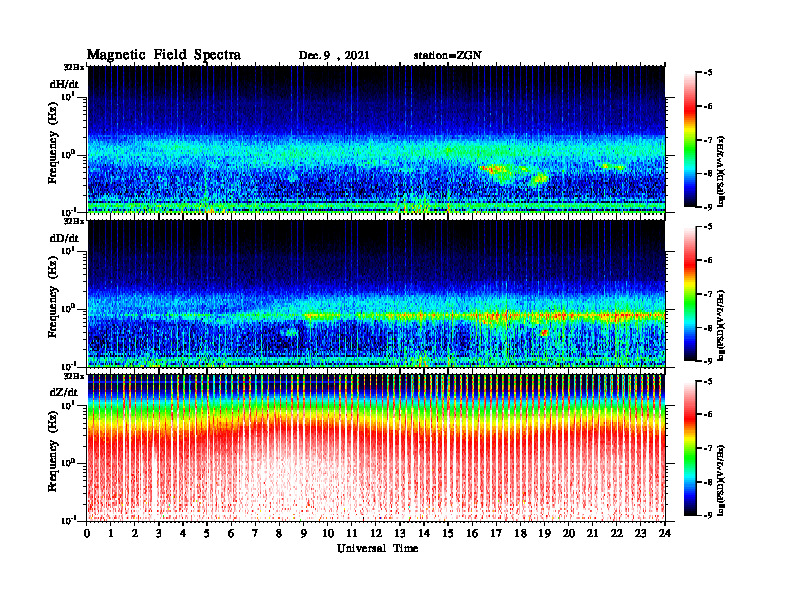Open the dH/dt spectrogram plot

376,139
